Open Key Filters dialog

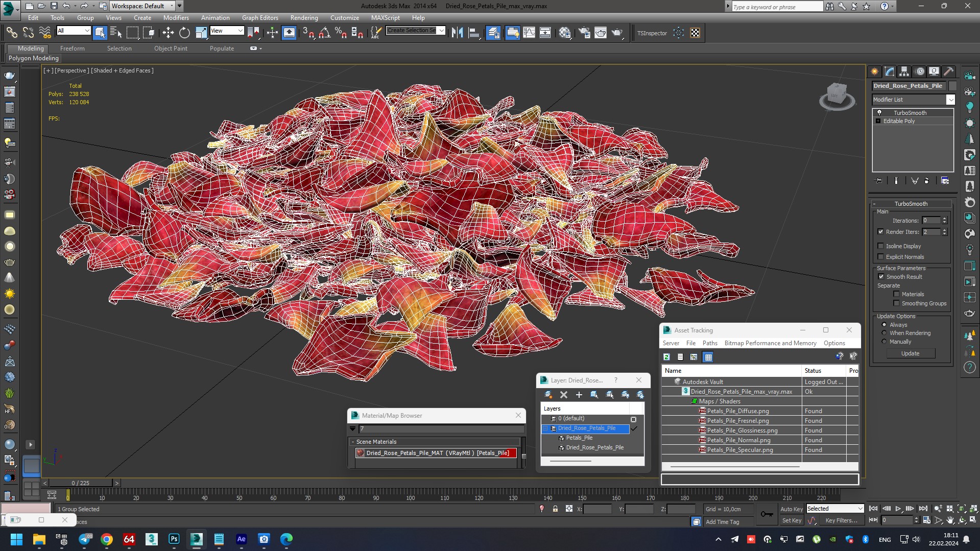[841, 520]
